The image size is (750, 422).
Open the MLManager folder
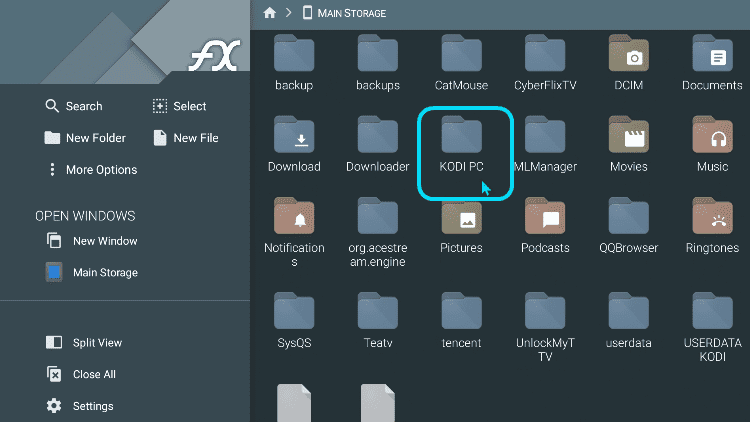(x=545, y=144)
